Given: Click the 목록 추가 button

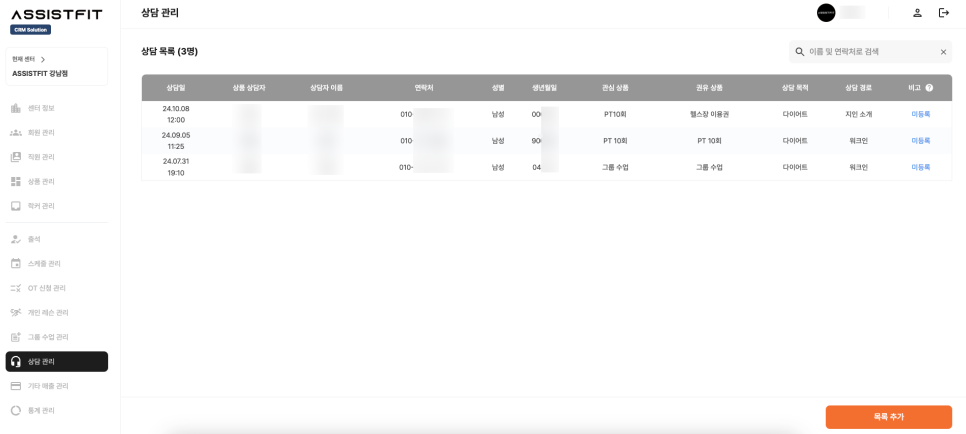Looking at the screenshot, I should click(888, 416).
